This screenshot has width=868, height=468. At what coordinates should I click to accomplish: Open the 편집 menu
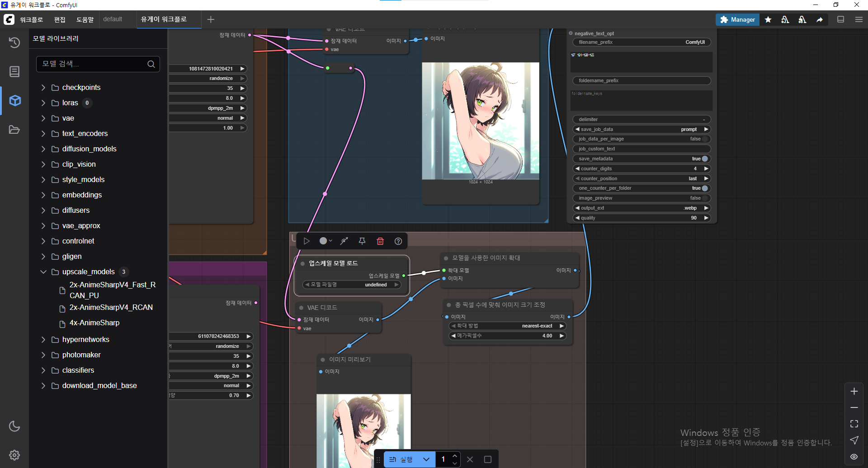tap(60, 19)
